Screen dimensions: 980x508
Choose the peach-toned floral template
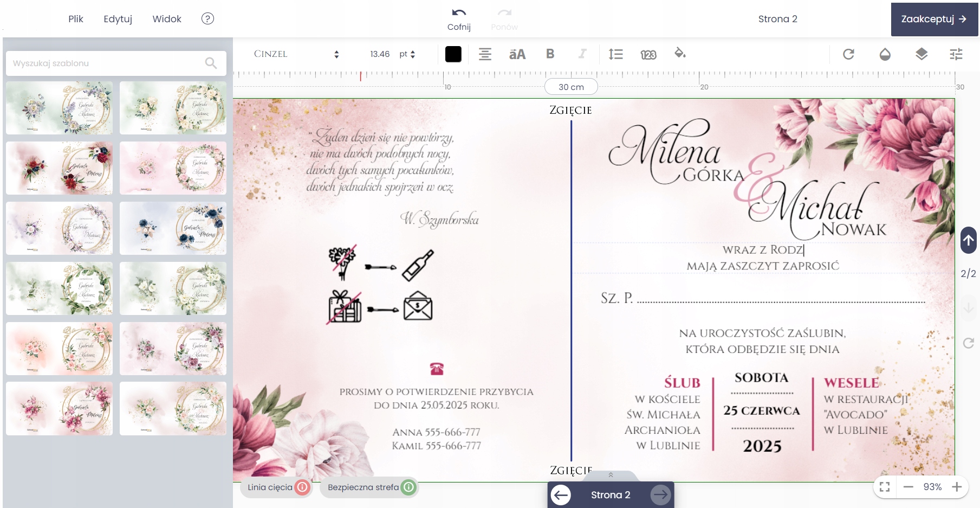(x=60, y=349)
